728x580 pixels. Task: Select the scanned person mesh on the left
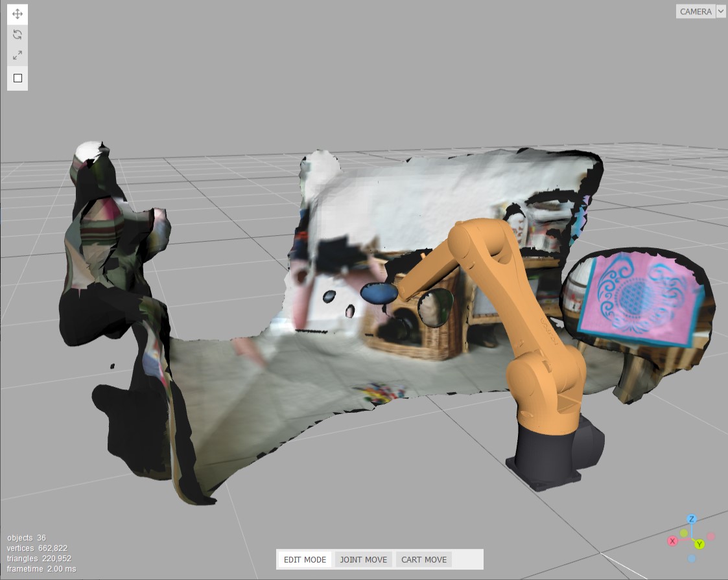[x=110, y=272]
